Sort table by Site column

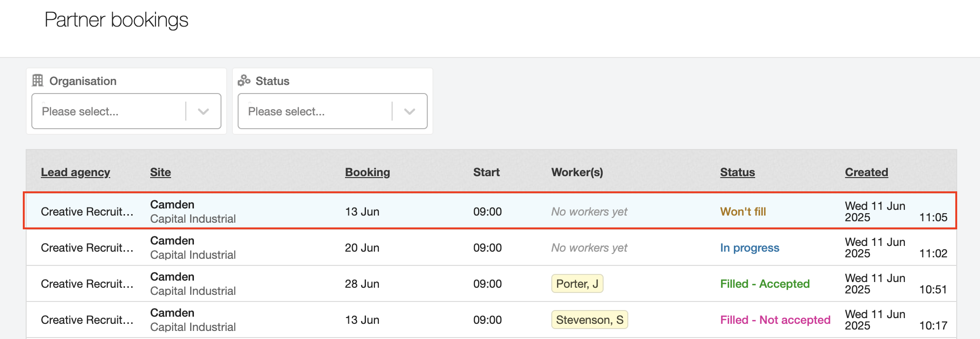[160, 172]
